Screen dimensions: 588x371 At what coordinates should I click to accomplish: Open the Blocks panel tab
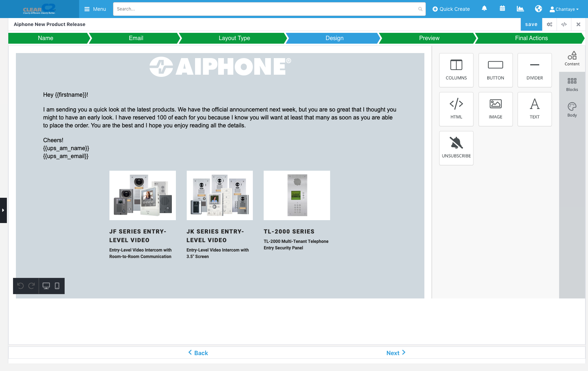coord(572,84)
